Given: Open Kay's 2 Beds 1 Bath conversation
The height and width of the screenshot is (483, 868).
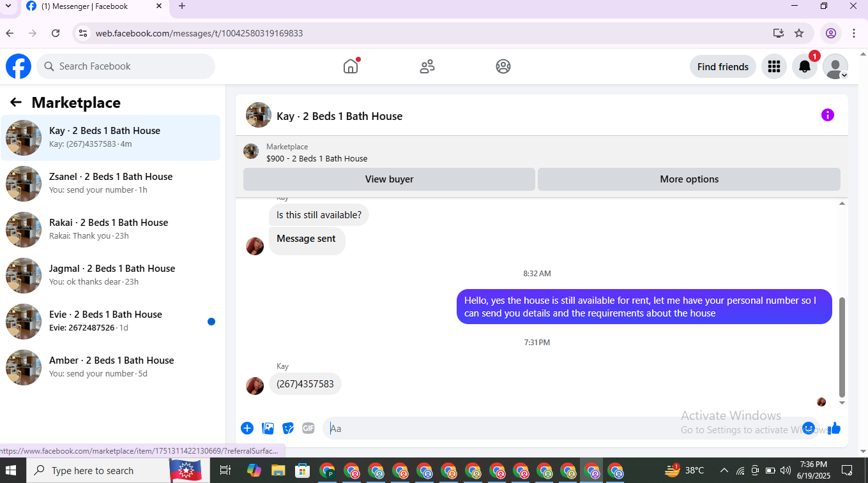Looking at the screenshot, I should point(110,138).
